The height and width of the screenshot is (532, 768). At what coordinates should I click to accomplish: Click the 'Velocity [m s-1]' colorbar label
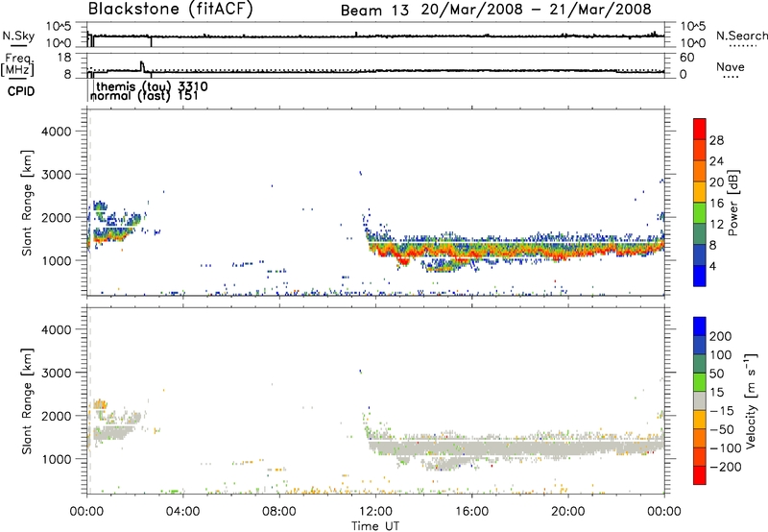751,400
